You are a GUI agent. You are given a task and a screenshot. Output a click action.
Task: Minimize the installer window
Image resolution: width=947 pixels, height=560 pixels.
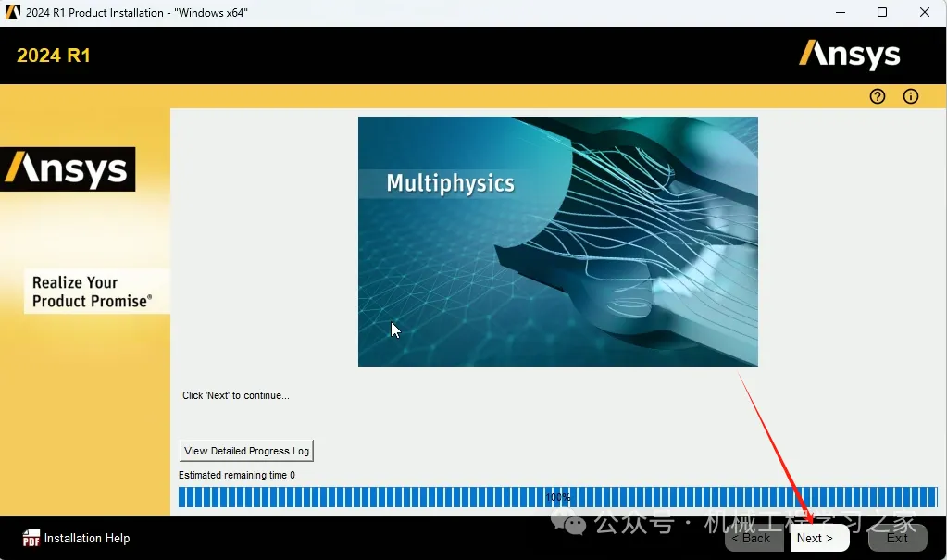[841, 12]
